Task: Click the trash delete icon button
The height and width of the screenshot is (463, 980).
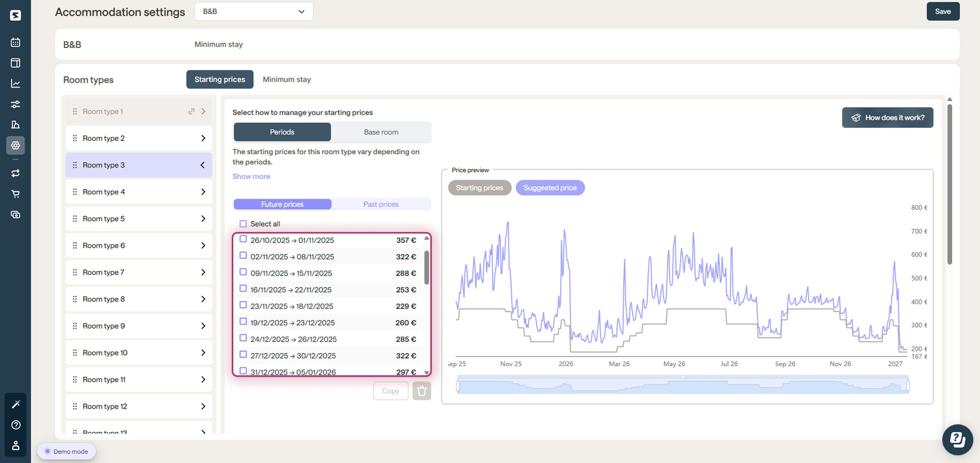Action: click(x=422, y=391)
